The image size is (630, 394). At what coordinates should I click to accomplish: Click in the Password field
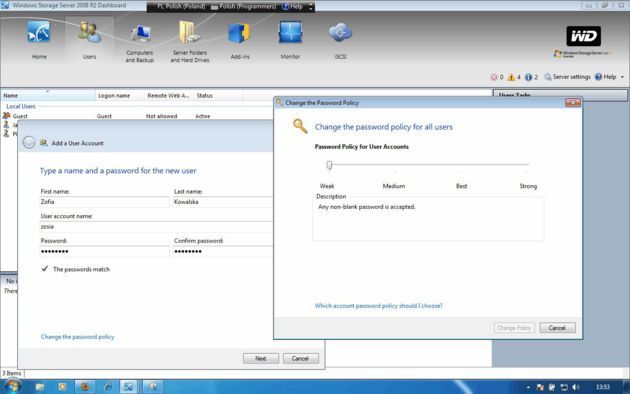point(104,251)
